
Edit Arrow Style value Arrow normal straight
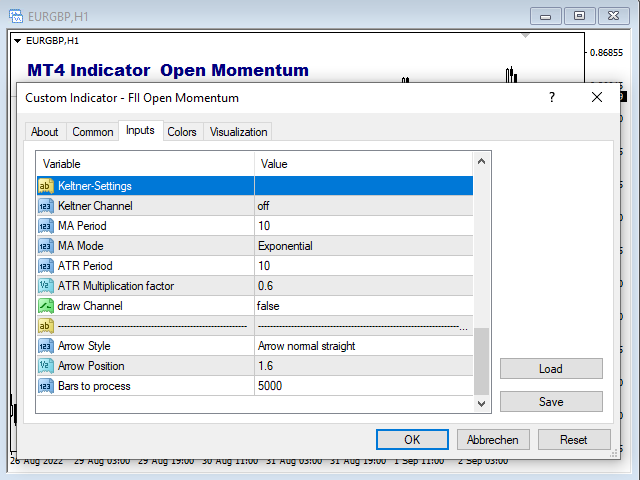click(363, 346)
